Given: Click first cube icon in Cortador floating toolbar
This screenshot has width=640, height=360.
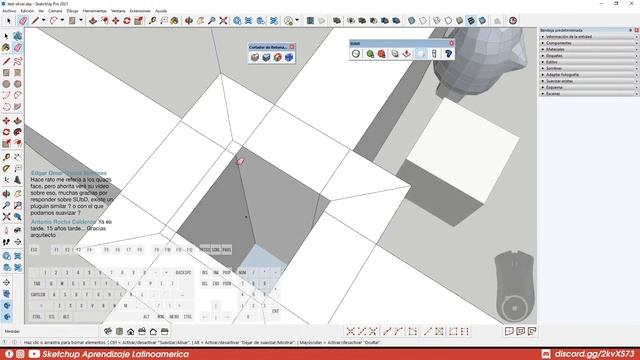Looking at the screenshot, I should pos(255,58).
